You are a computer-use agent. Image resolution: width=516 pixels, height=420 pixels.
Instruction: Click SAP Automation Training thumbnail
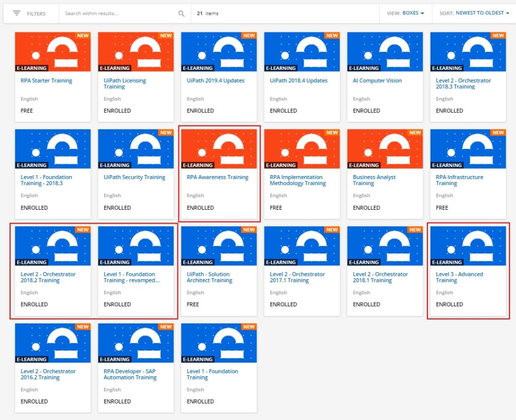tap(136, 343)
